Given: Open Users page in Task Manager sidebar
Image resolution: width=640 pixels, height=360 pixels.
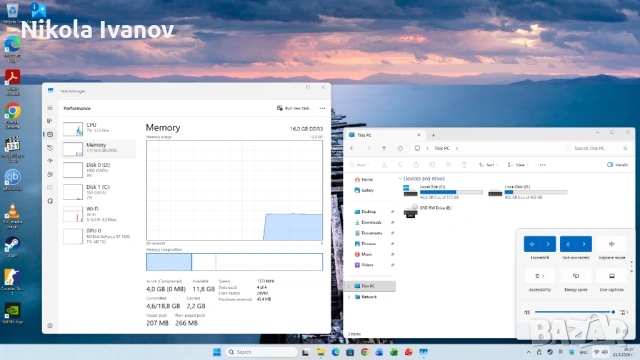Looking at the screenshot, I should click(x=50, y=174).
